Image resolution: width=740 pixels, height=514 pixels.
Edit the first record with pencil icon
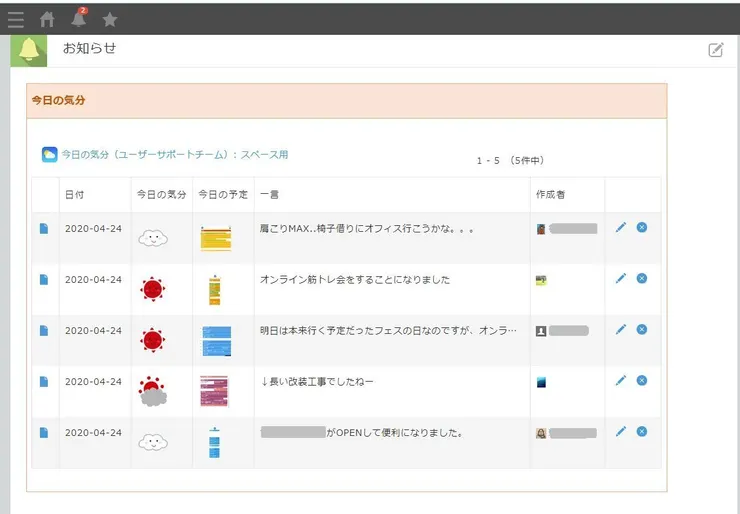click(620, 228)
